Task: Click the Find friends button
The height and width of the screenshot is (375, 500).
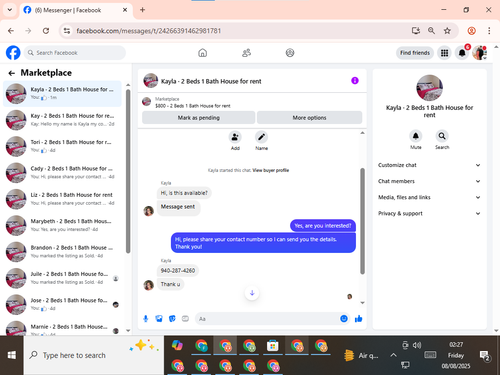Action: point(415,53)
